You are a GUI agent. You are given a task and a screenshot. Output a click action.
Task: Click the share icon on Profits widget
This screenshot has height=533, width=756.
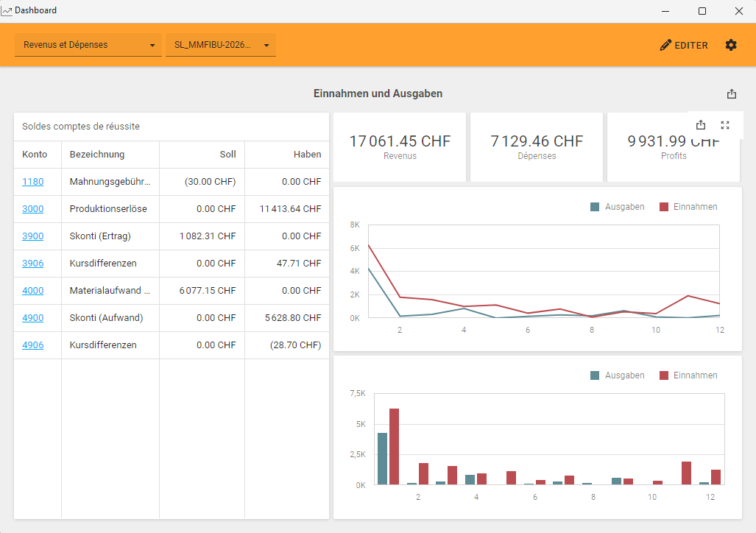(x=701, y=125)
